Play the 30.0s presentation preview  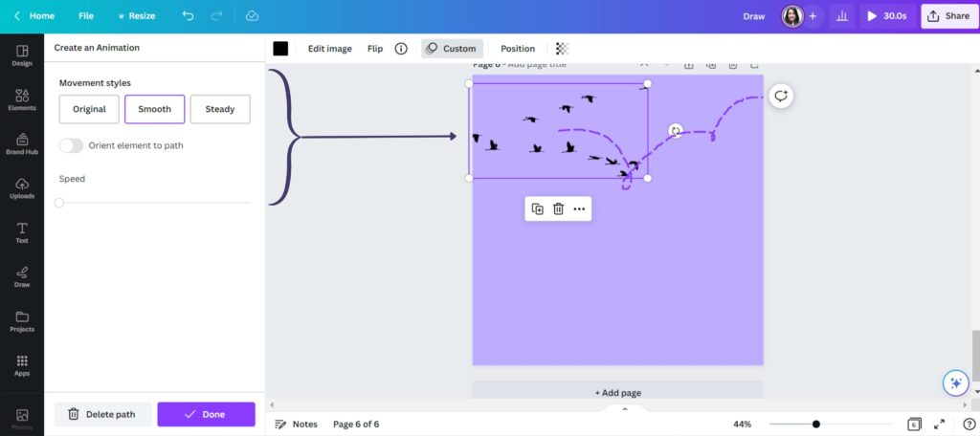[886, 16]
